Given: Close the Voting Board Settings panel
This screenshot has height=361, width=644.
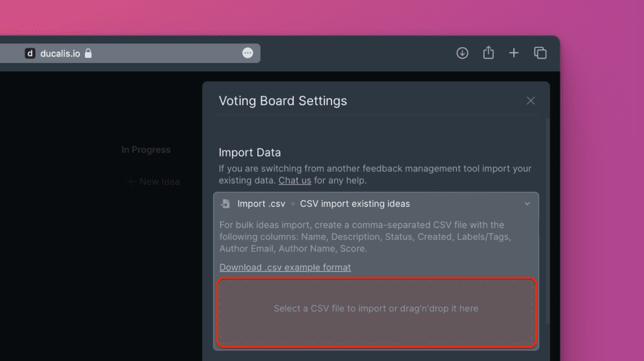Looking at the screenshot, I should pyautogui.click(x=531, y=101).
